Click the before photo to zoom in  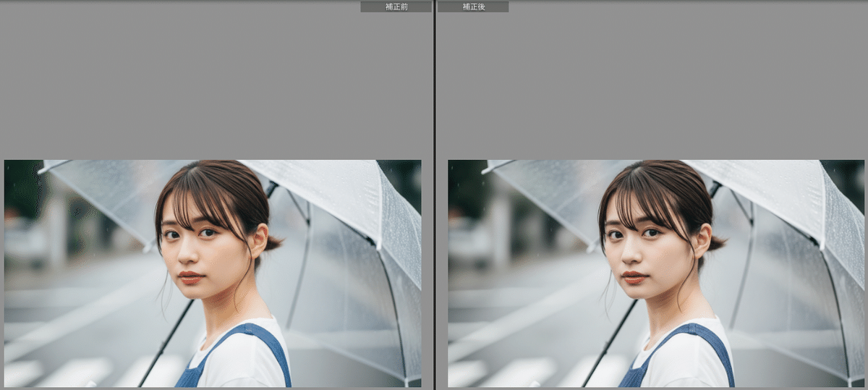(213, 273)
